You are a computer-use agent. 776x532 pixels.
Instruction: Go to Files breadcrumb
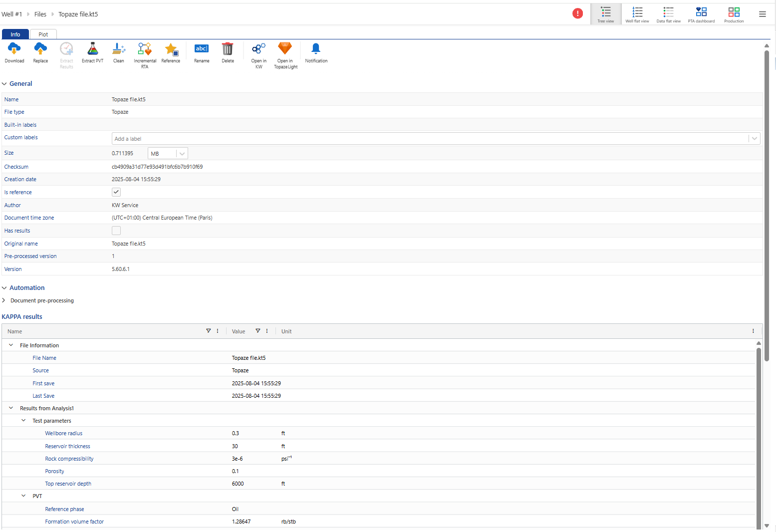40,14
